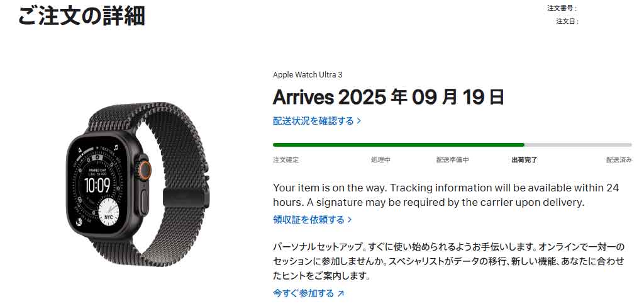Open the 配送状況を確認する tracking link
The width and height of the screenshot is (644, 306).
point(313,121)
